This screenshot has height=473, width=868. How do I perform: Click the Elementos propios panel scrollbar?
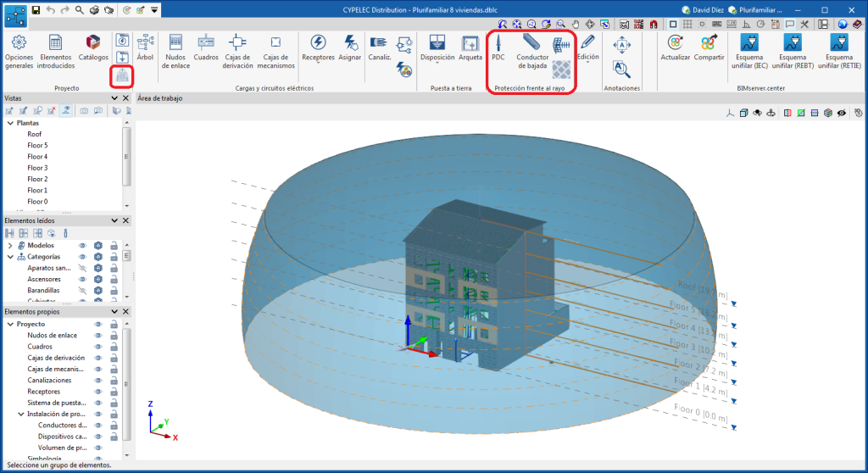[x=127, y=384]
